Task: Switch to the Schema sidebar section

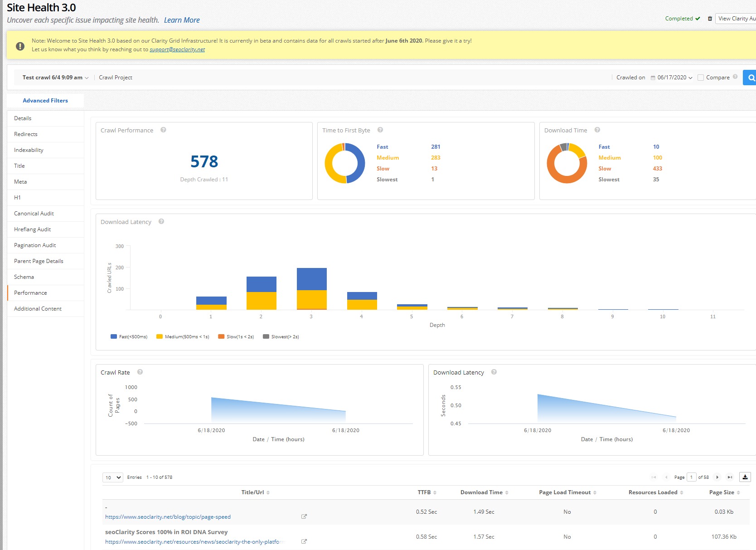Action: click(24, 277)
